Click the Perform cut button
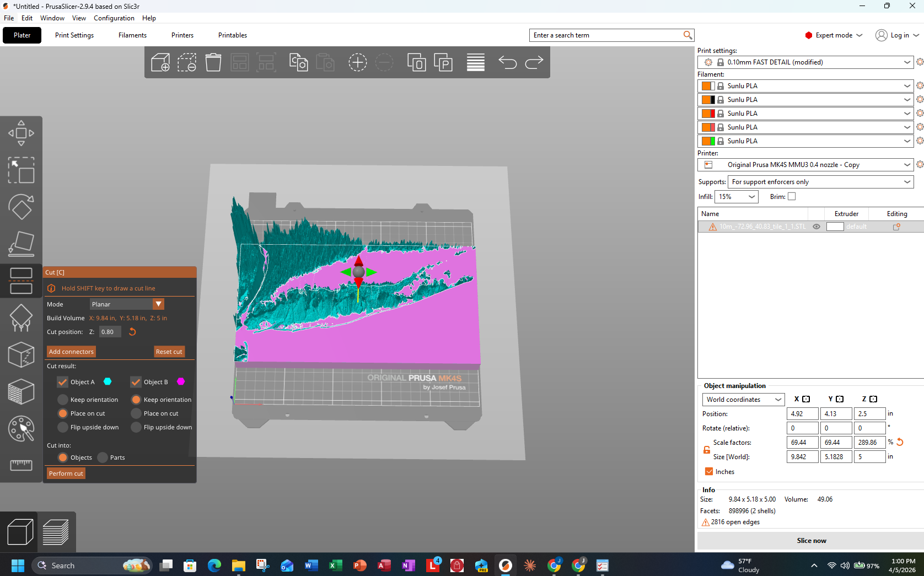924x576 pixels. coord(66,473)
